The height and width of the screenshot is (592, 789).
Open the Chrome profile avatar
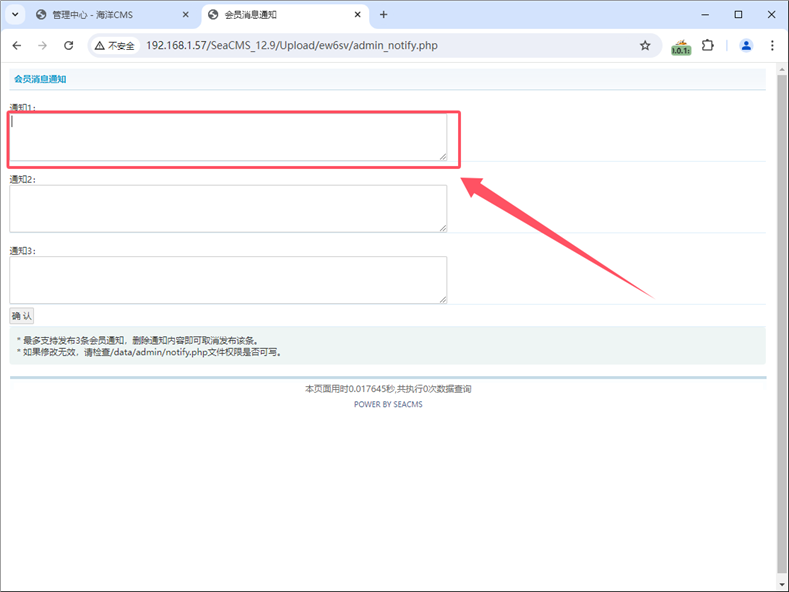click(x=746, y=45)
